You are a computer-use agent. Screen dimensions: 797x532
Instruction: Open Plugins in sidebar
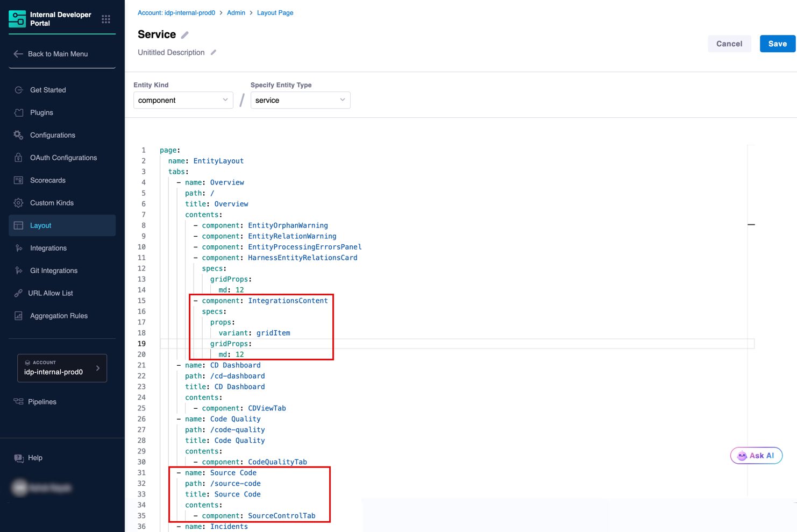tap(62, 112)
